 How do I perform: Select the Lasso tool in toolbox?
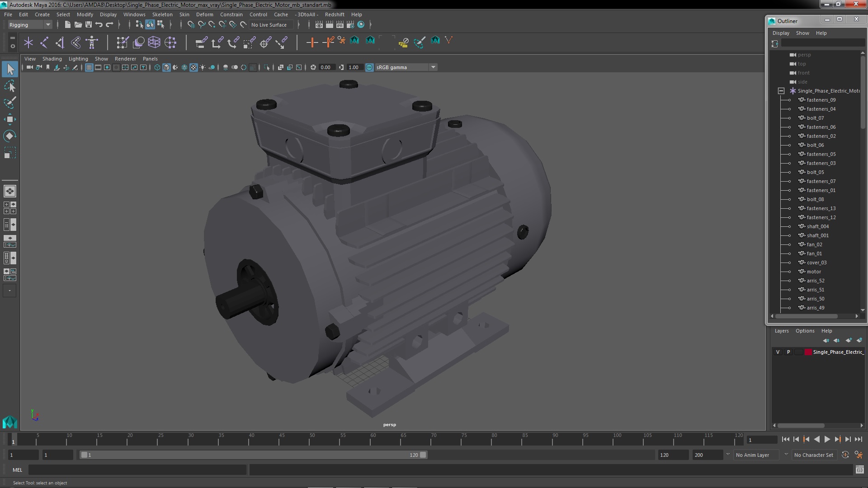(x=9, y=86)
